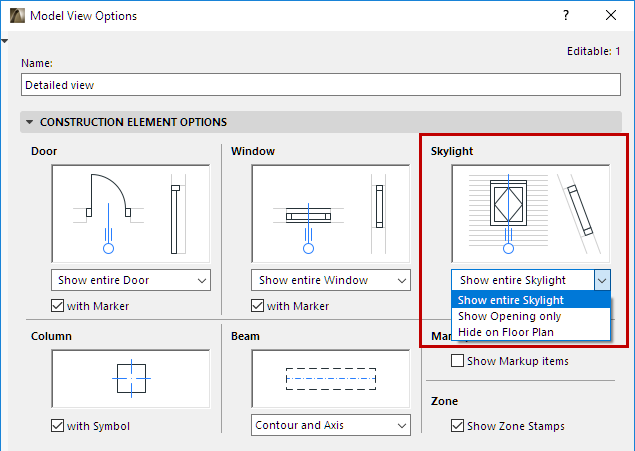The image size is (635, 451).
Task: Click the Skylight symbol preview image
Action: coord(531,214)
